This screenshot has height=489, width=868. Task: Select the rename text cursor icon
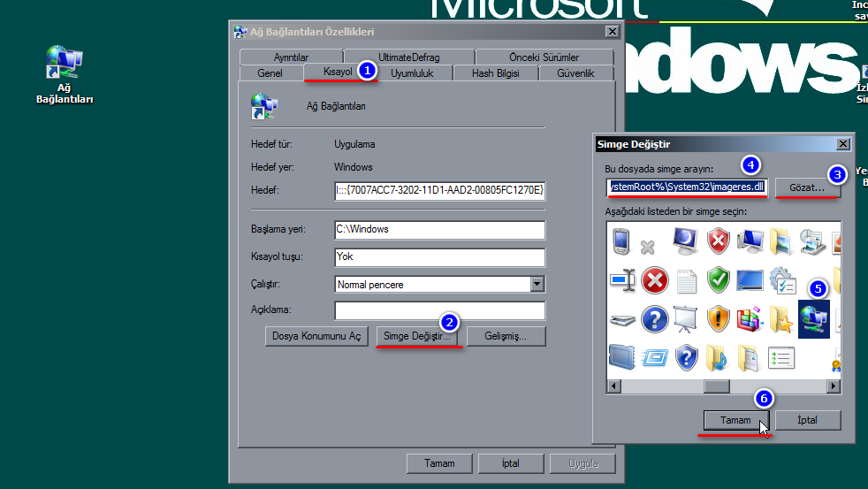pyautogui.click(x=623, y=280)
